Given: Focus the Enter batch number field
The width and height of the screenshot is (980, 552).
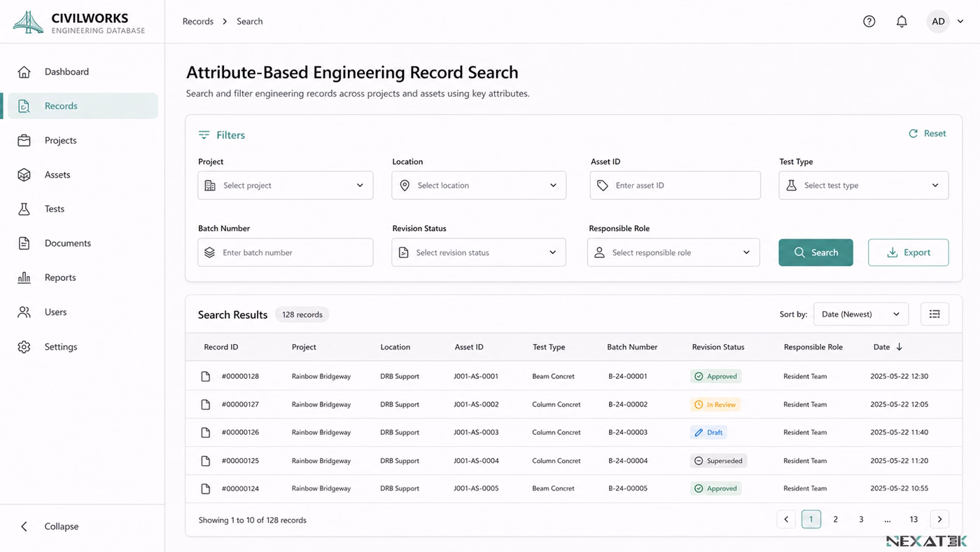Looking at the screenshot, I should pos(285,252).
